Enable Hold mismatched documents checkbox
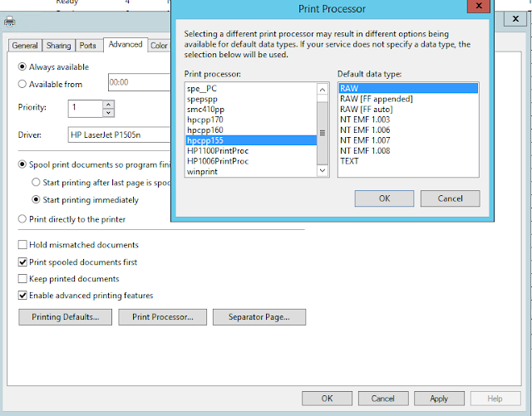The height and width of the screenshot is (416, 532). pyautogui.click(x=22, y=245)
